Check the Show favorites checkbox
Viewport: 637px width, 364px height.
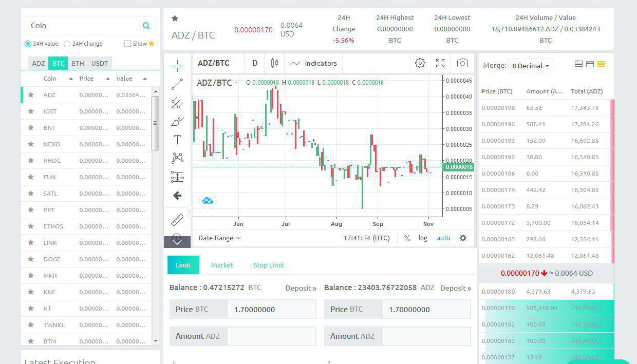pos(127,44)
